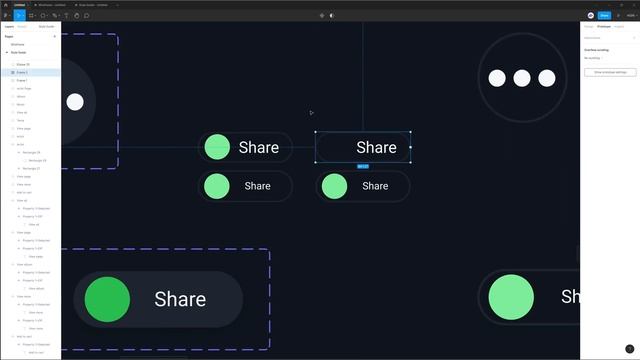This screenshot has width=640, height=360.
Task: Collapse the Rectangle 28 layer group
Action: tap(19, 152)
